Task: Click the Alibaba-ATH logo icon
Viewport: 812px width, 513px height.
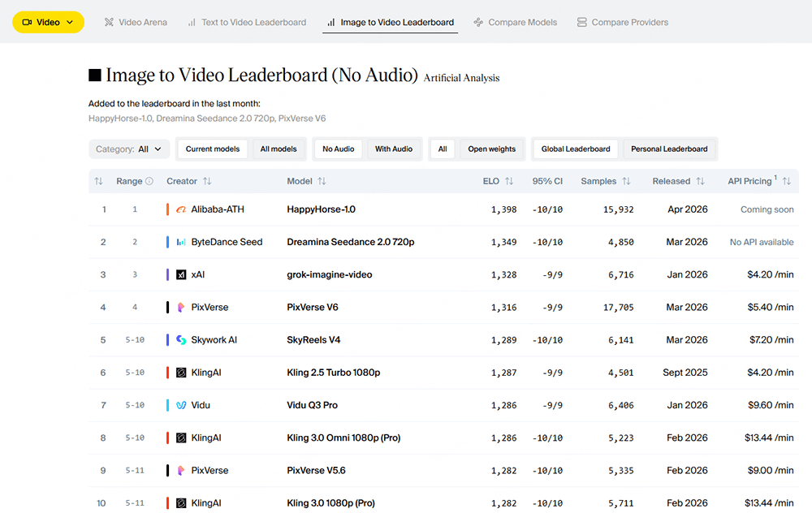Action: (181, 209)
